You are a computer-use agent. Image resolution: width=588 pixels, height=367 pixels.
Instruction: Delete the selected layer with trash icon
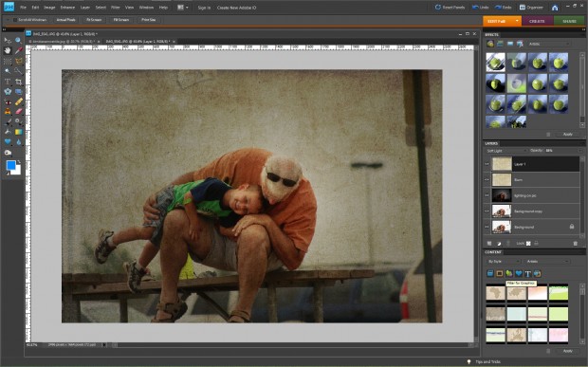(576, 244)
